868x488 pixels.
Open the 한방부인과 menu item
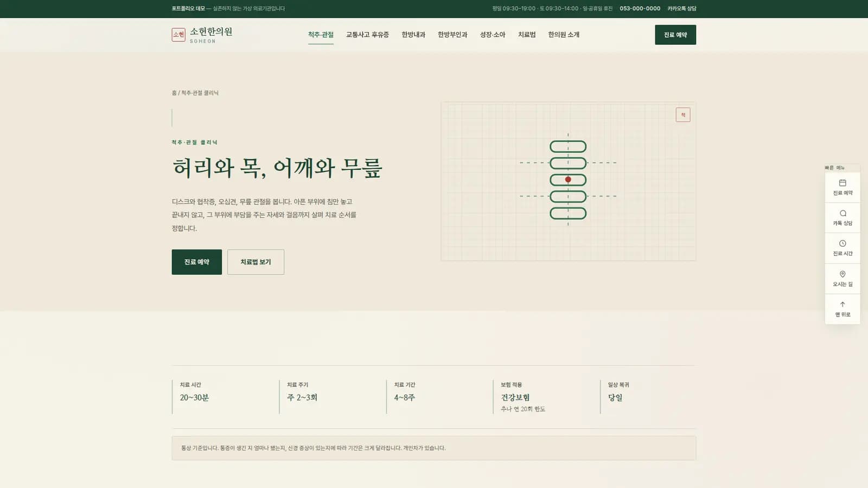coord(452,35)
